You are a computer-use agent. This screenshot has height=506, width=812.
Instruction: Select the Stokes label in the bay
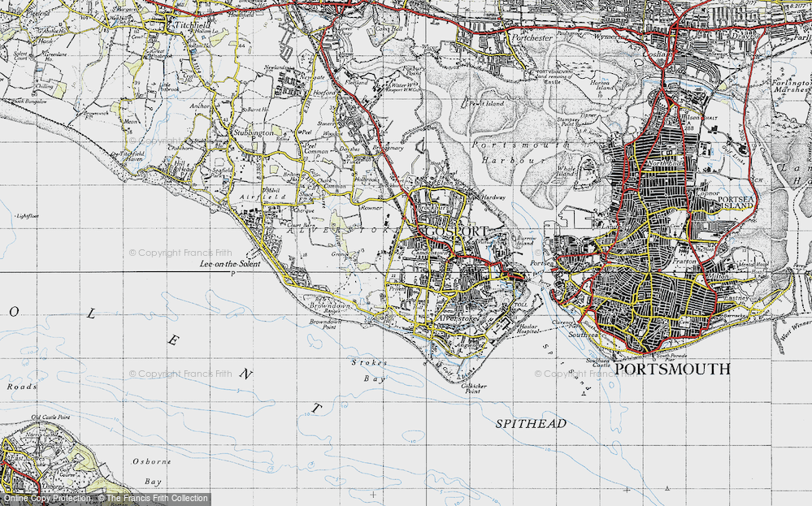[x=369, y=363]
